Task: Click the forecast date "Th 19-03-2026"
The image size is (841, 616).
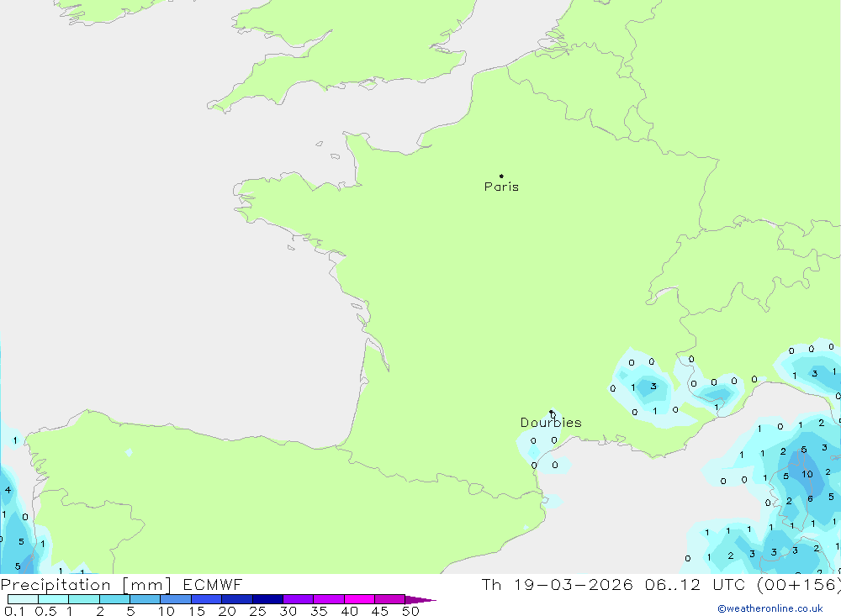Action: click(558, 584)
